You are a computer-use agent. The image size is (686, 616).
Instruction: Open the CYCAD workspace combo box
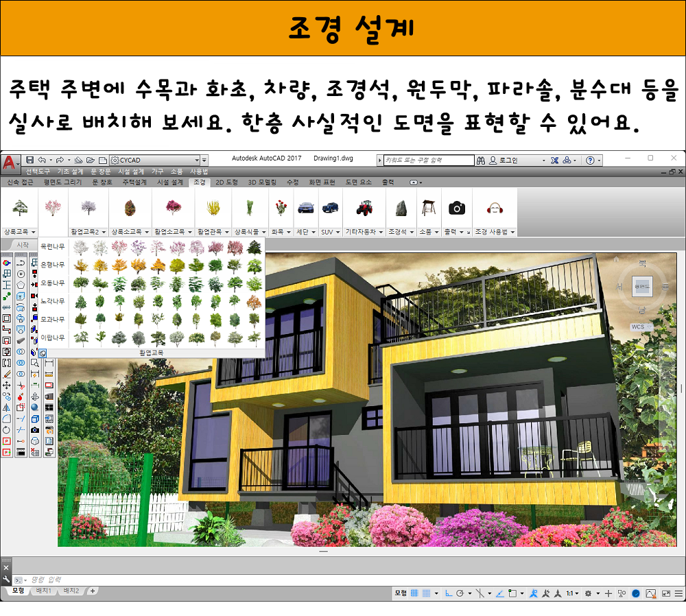tap(154, 160)
